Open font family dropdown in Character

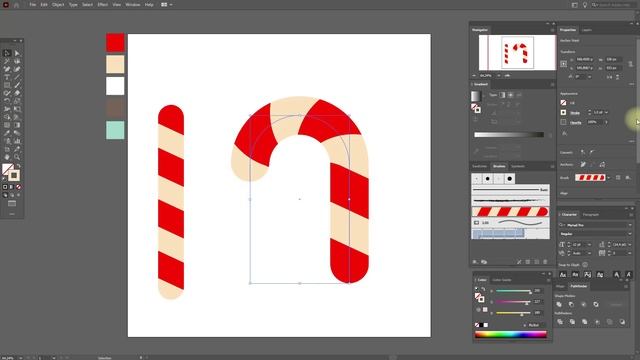630,225
